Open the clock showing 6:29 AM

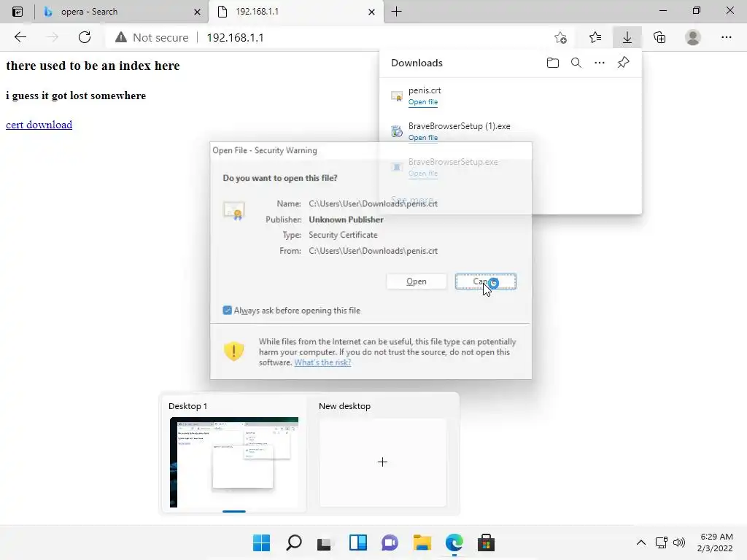tap(715, 542)
